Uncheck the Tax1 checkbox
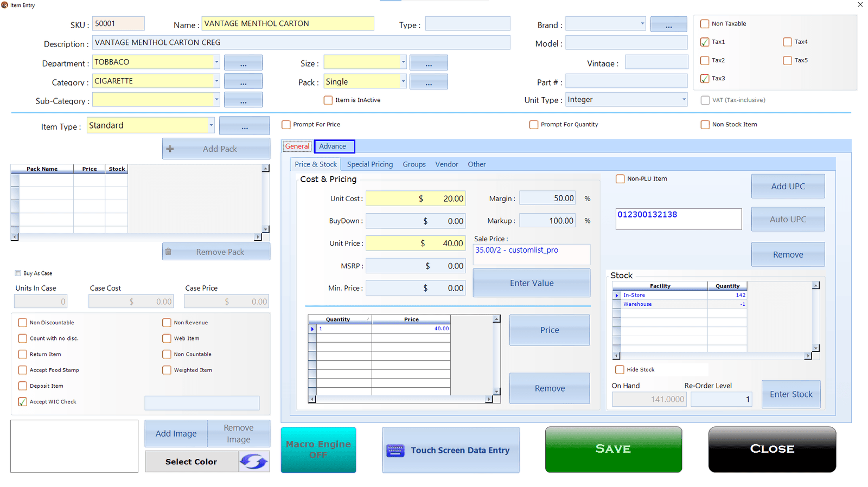The image size is (868, 487). pyautogui.click(x=705, y=42)
